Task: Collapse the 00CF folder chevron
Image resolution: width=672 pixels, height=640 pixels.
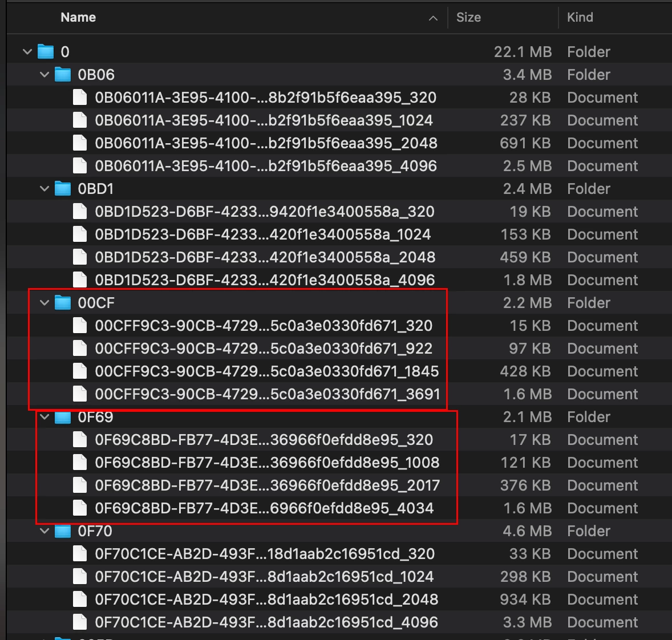Action: [44, 303]
